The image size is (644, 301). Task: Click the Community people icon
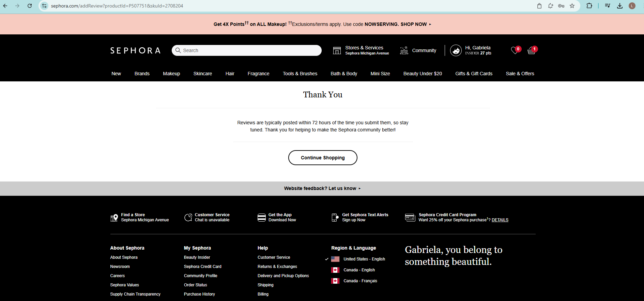coord(404,50)
